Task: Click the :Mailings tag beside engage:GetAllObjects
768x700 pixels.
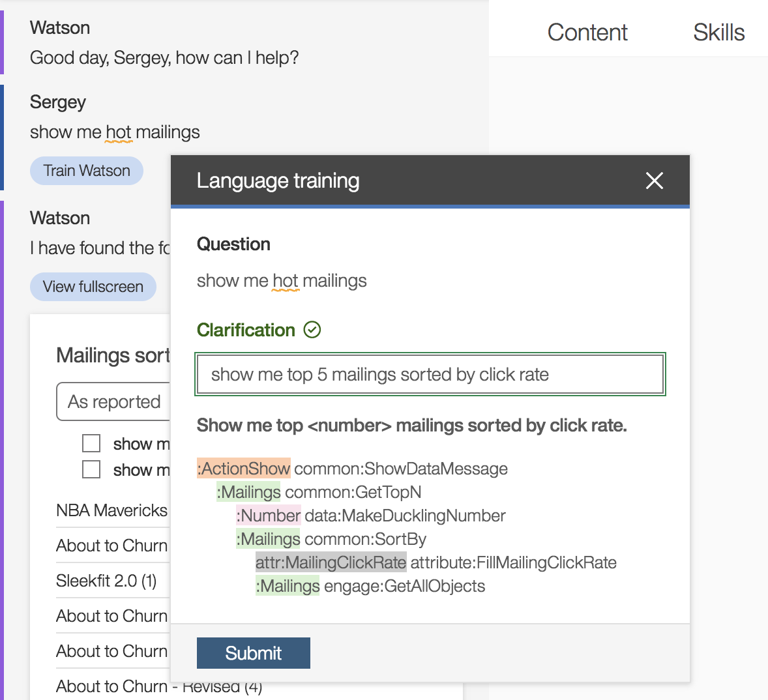Action: tap(288, 586)
